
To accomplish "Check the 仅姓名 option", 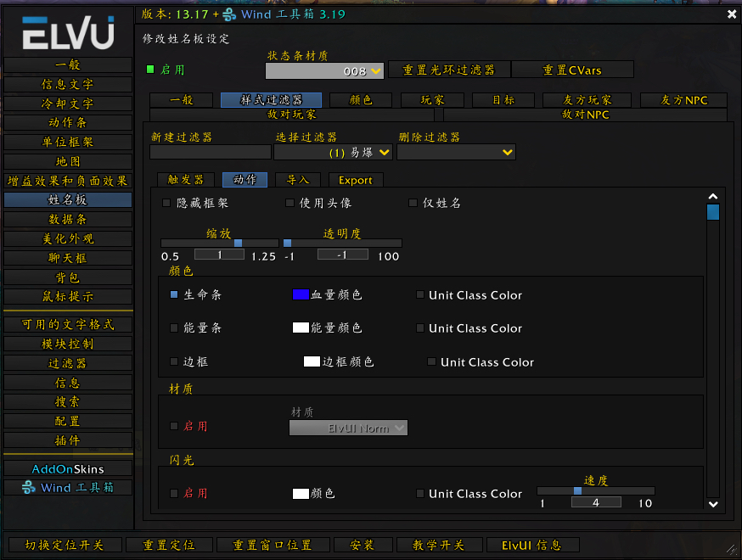I will click(x=413, y=202).
